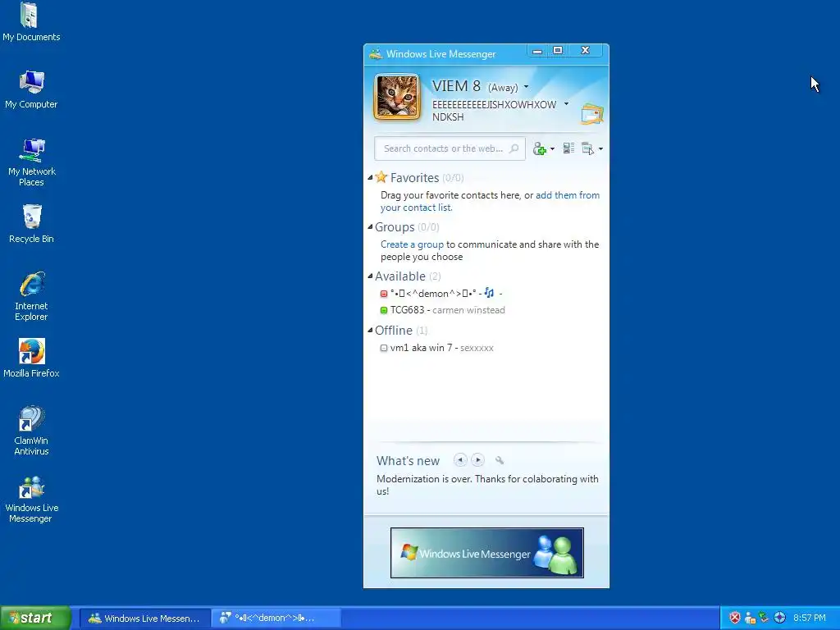
Task: Open status dropdown next to VIEM 8 (Away)
Action: [526, 87]
